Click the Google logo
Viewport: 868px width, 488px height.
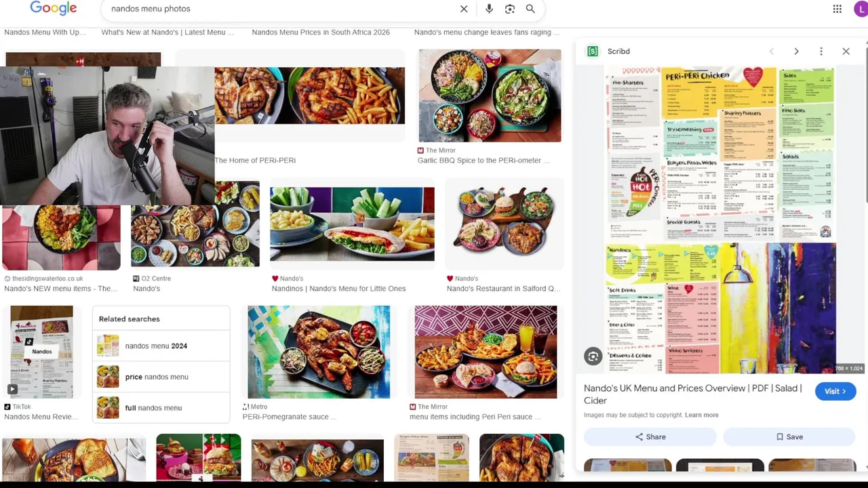point(54,8)
